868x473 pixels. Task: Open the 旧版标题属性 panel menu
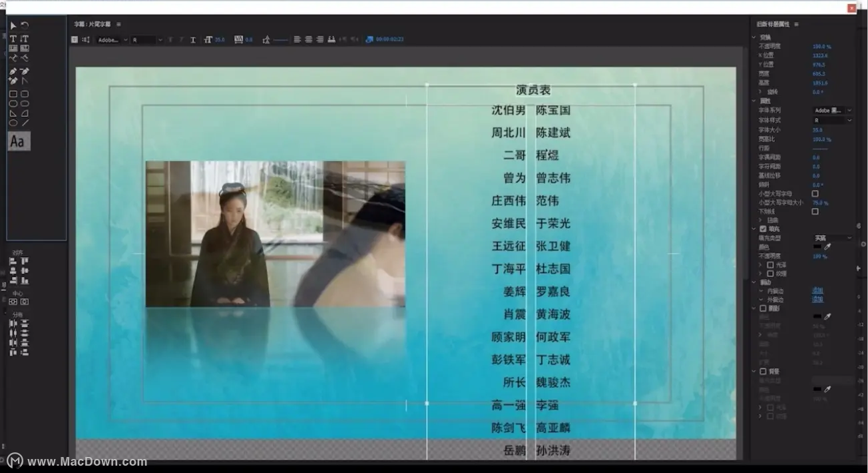pos(797,24)
